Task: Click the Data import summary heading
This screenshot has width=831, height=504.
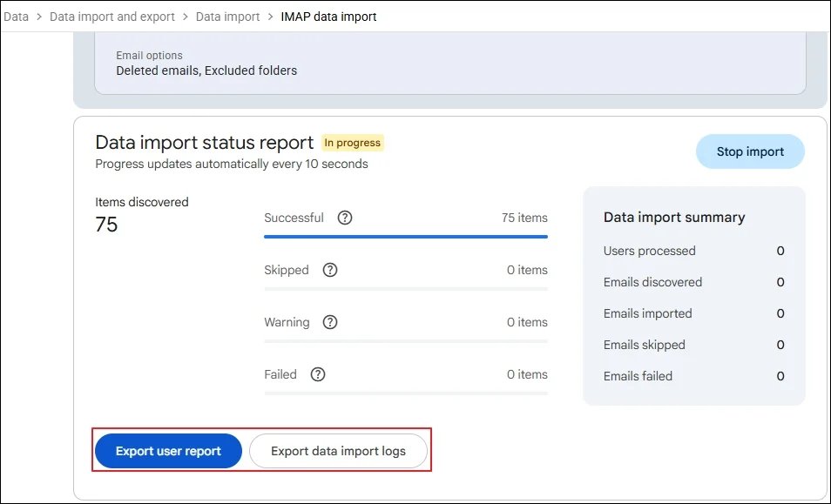Action: tap(674, 217)
